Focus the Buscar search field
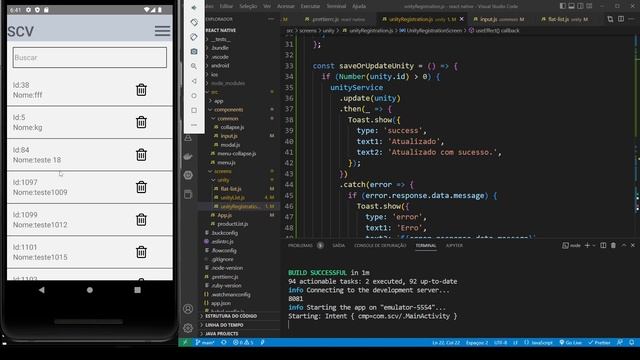The height and width of the screenshot is (360, 640). pyautogui.click(x=90, y=58)
